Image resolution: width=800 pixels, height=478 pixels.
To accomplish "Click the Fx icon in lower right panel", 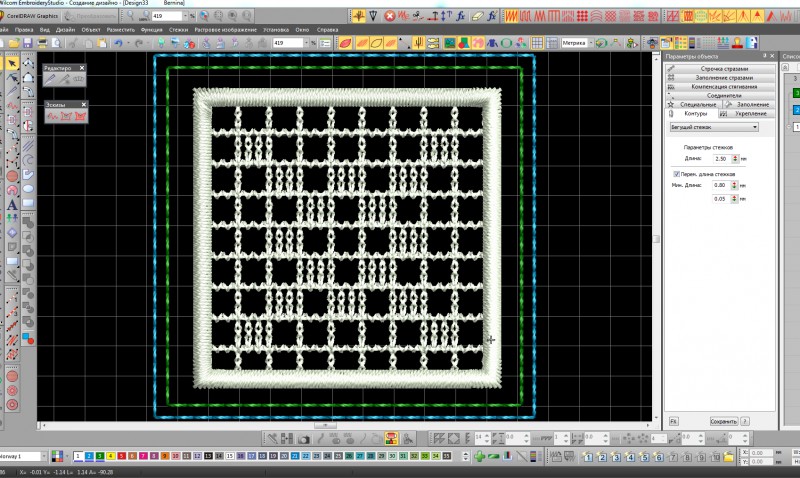I will click(x=673, y=421).
